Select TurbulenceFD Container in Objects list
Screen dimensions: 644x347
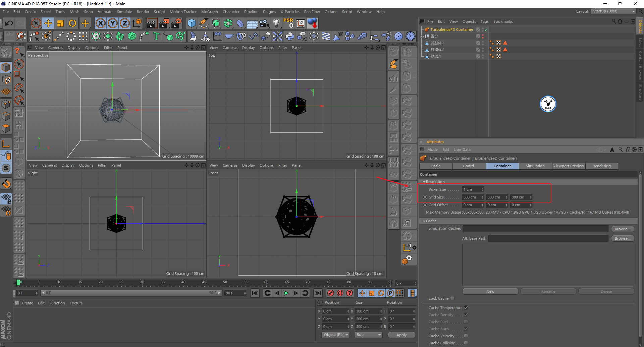pyautogui.click(x=451, y=30)
